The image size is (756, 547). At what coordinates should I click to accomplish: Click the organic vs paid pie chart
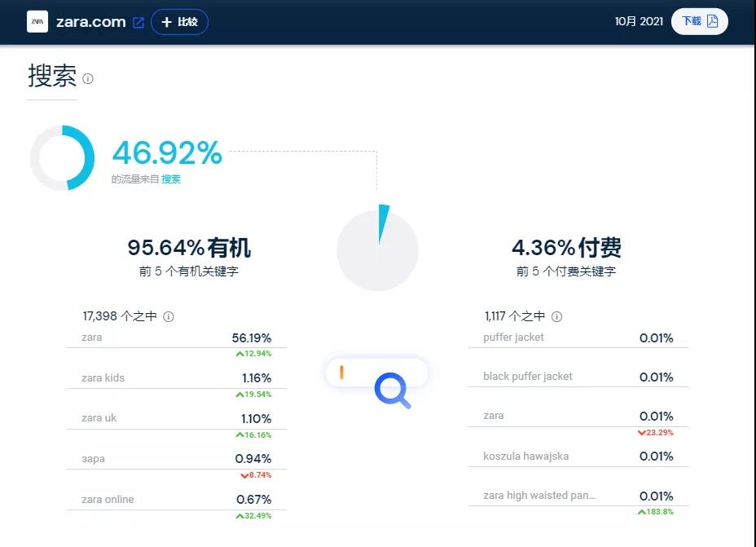(x=377, y=250)
